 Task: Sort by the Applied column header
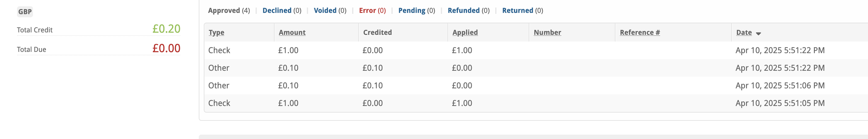(465, 33)
